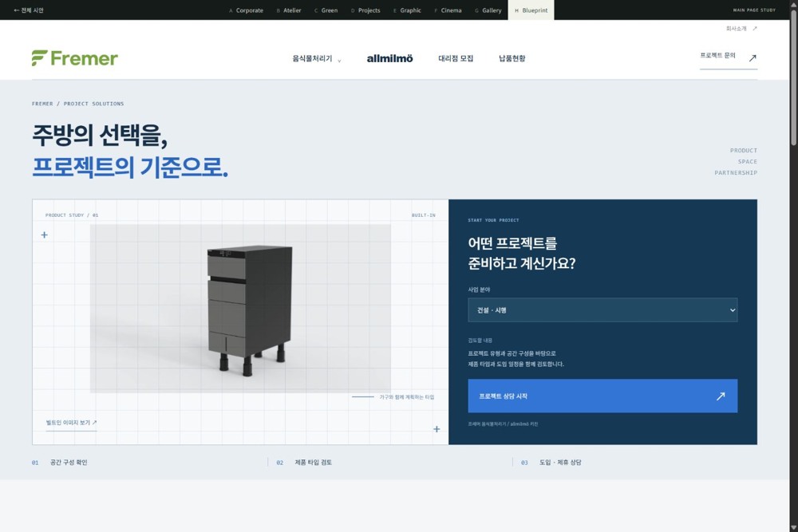Switch to the Atelier tab
798x532 pixels.
(x=289, y=10)
